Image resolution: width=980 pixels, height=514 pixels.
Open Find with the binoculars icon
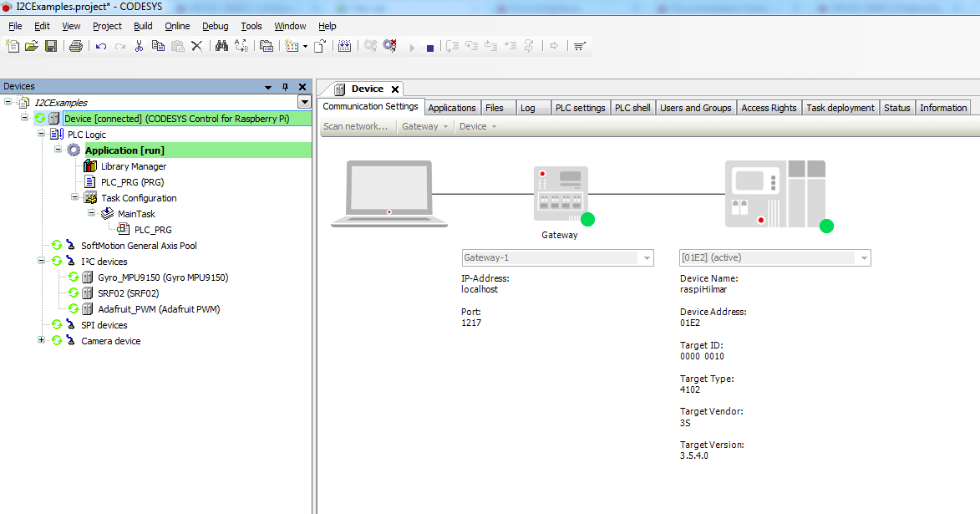[221, 46]
